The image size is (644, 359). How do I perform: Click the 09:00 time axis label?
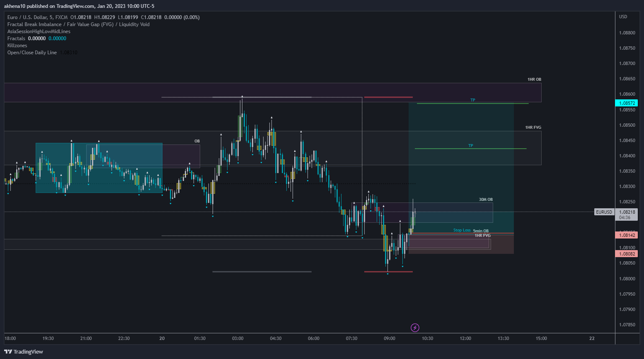[390, 338]
